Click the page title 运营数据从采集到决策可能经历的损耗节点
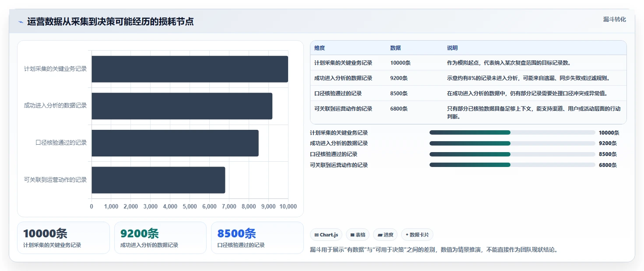Screen dimensions: 644x271 pos(110,21)
